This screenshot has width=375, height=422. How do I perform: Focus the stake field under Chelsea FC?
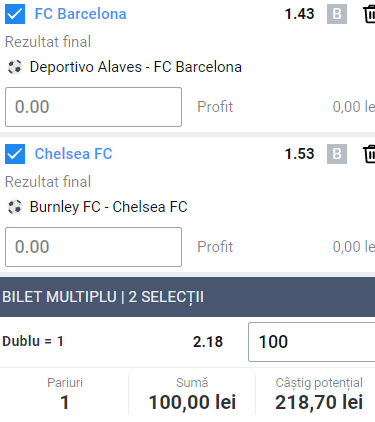[93, 247]
